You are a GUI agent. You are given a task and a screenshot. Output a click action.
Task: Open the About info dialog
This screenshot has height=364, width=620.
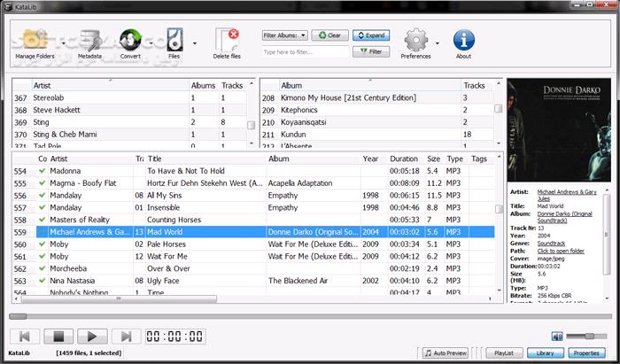pos(463,43)
